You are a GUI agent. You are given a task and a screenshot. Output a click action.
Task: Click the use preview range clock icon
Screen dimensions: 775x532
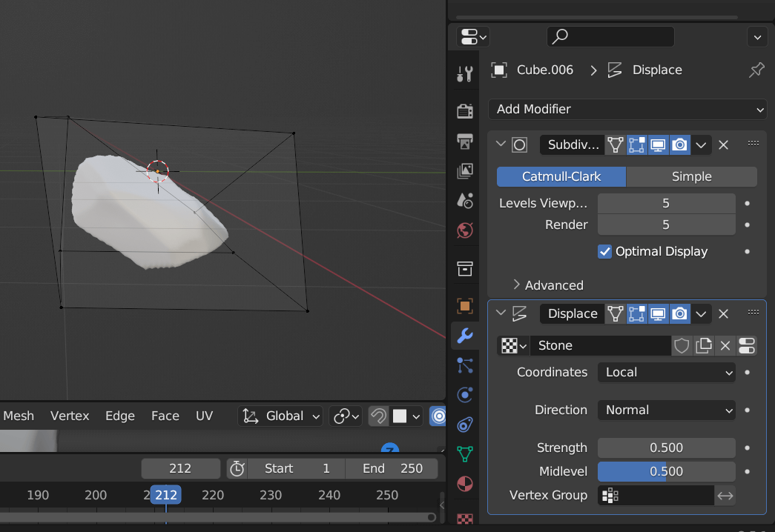237,468
